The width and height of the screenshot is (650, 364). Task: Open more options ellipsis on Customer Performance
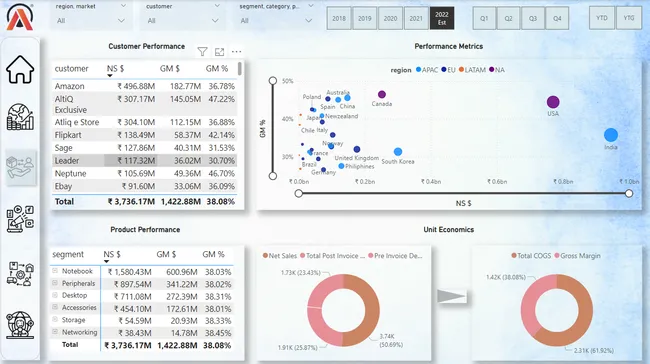[236, 52]
